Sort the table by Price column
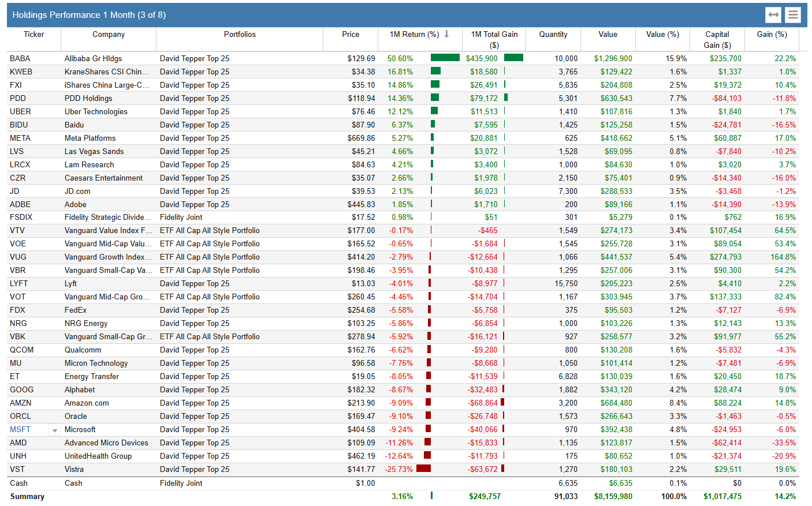Screen dimensions: 812x506 pyautogui.click(x=350, y=34)
